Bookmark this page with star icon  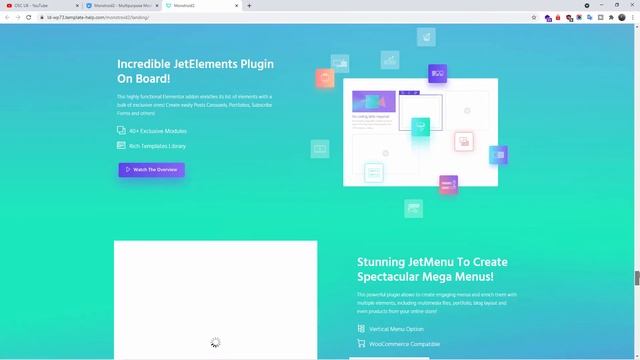[x=533, y=18]
